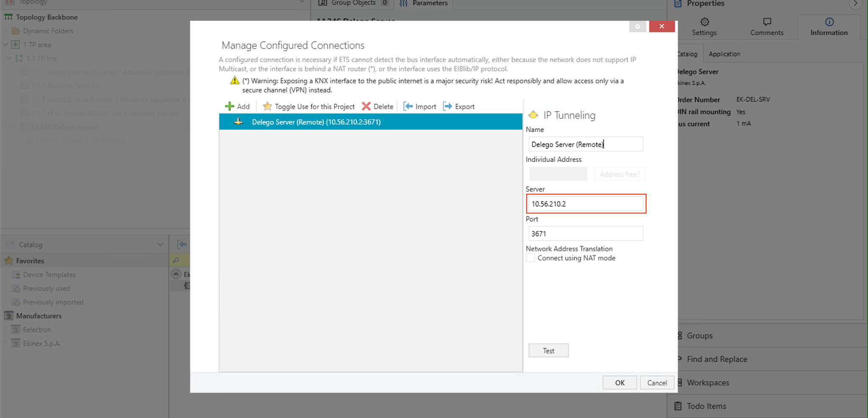Open the Parameters tab
868x418 pixels.
(424, 3)
